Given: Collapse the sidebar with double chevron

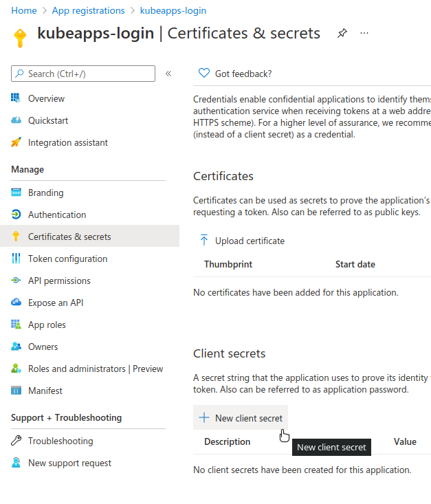Looking at the screenshot, I should (168, 74).
